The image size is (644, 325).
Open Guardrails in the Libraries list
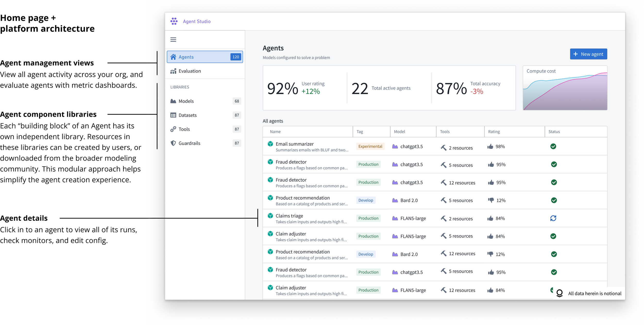click(189, 143)
